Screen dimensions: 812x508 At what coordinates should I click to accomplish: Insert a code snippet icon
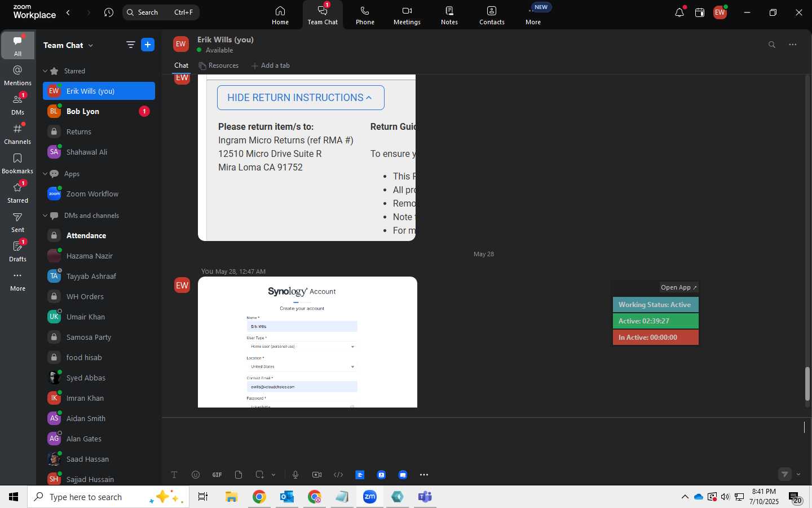[x=338, y=475]
